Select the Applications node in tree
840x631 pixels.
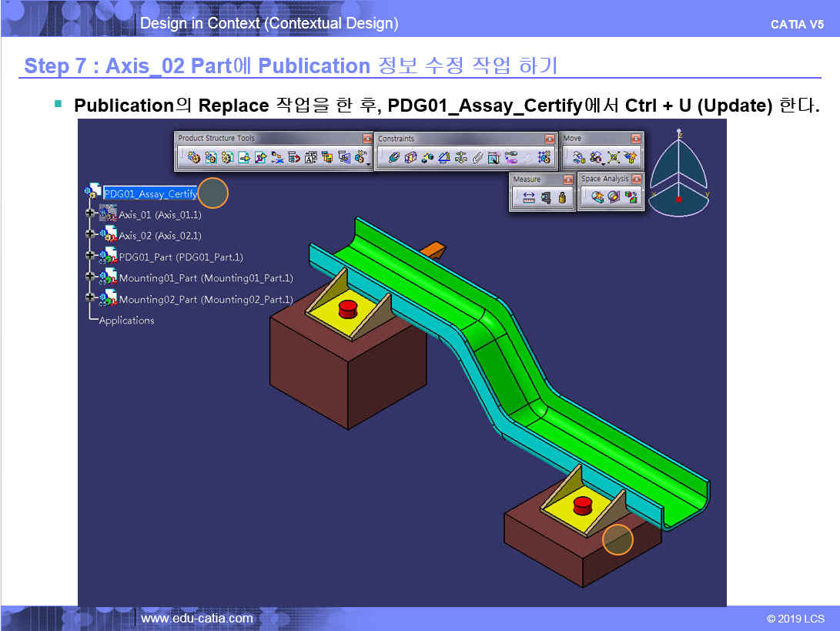coord(126,321)
